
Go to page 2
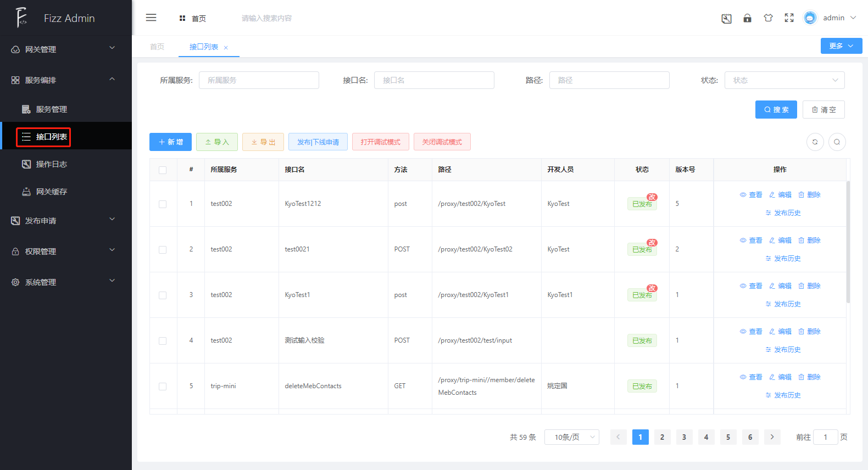pyautogui.click(x=663, y=437)
